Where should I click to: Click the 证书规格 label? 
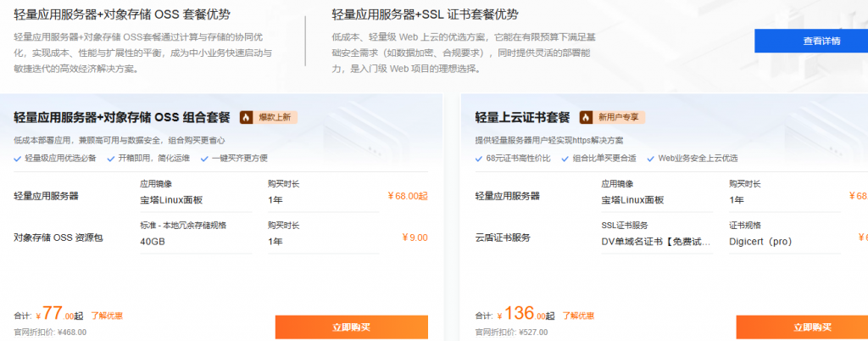pos(745,226)
